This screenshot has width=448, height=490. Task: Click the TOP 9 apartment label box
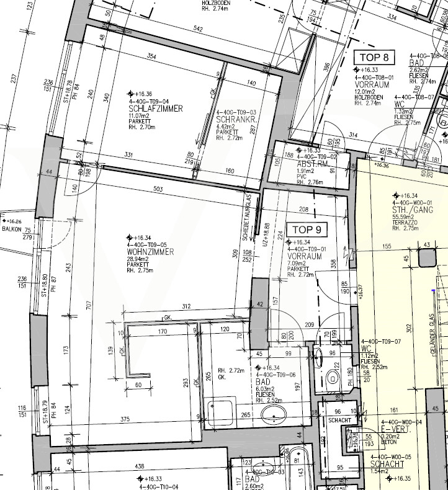coord(307,229)
